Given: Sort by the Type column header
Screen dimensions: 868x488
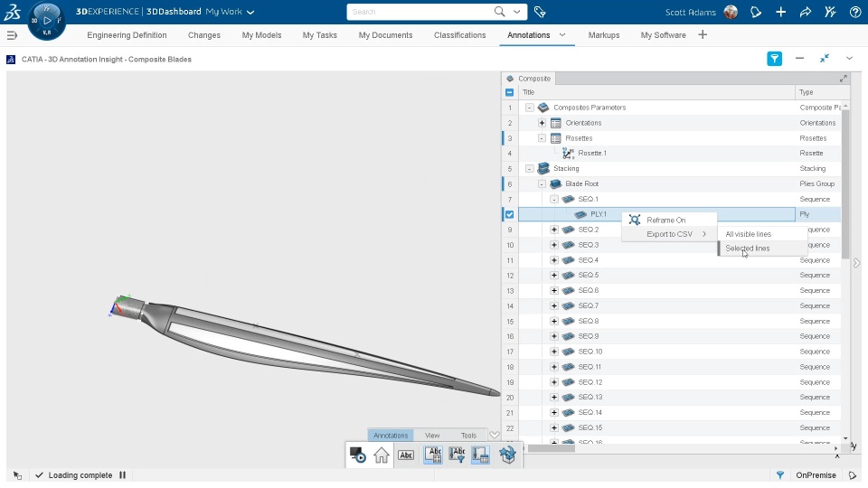Looking at the screenshot, I should pos(817,92).
